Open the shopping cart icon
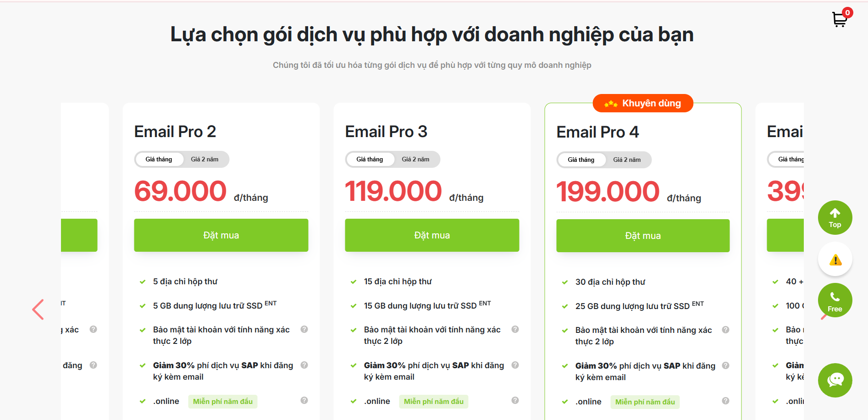 [840, 19]
